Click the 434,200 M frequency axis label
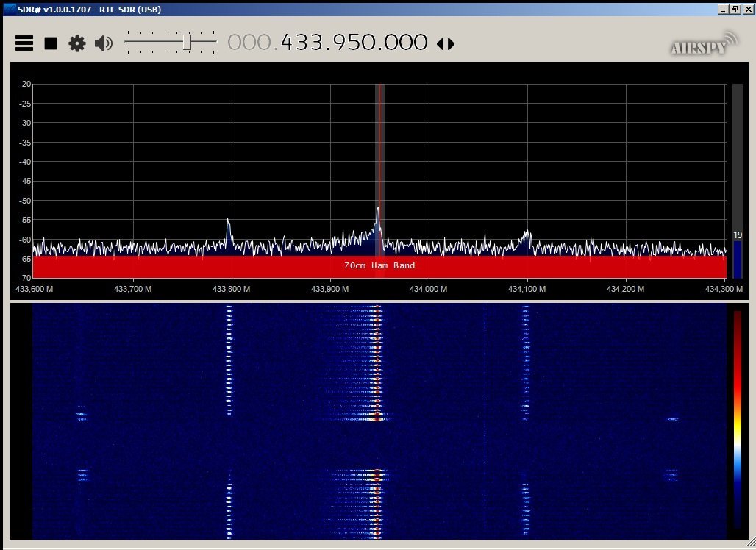The height and width of the screenshot is (550, 756). tap(625, 289)
